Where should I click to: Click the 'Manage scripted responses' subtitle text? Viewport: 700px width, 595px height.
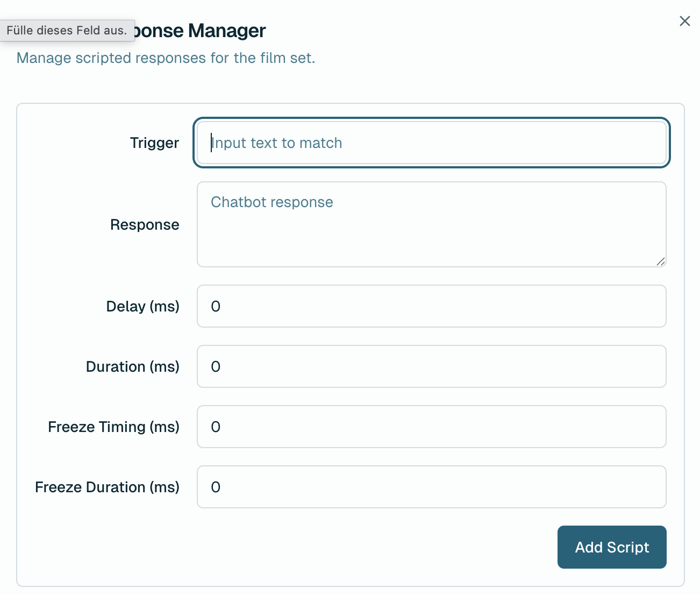tap(166, 58)
